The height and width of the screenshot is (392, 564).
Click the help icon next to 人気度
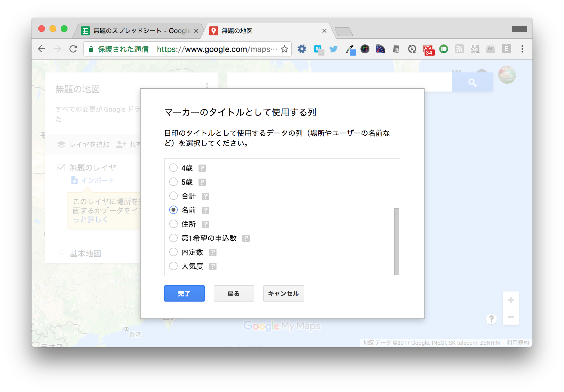[x=213, y=266]
